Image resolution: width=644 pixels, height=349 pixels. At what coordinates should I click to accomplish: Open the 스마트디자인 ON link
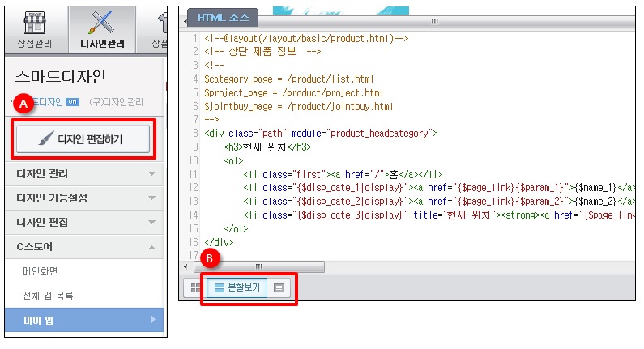(55, 102)
